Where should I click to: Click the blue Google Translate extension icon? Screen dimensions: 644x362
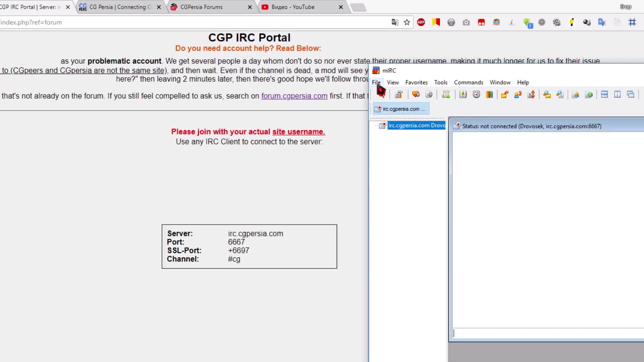coord(602,22)
